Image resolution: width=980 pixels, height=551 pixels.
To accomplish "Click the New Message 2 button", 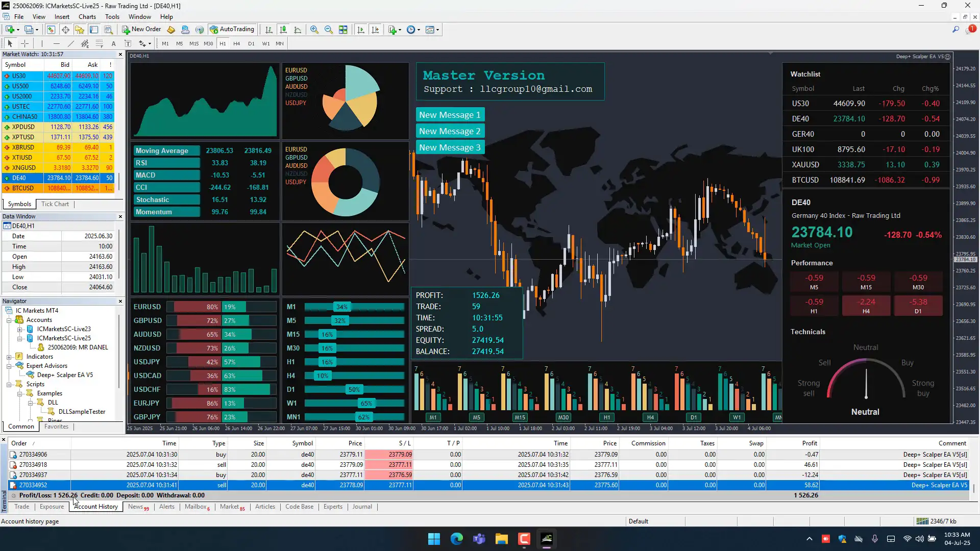I will [x=450, y=131].
